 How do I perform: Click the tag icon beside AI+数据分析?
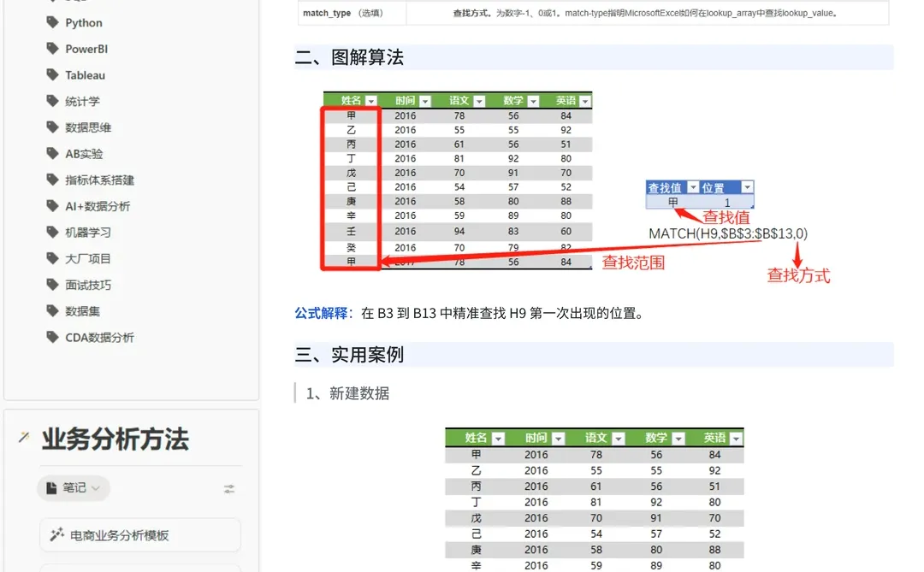pos(50,205)
